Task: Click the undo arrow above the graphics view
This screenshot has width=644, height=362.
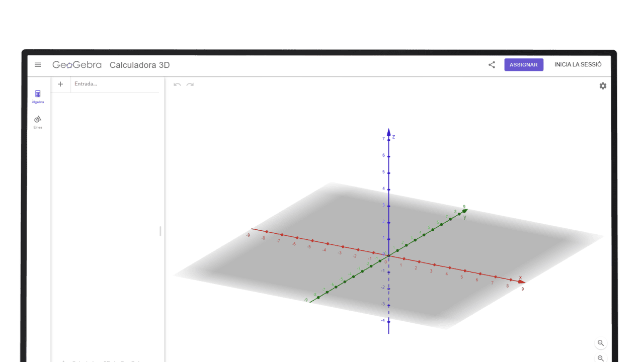Action: tap(177, 85)
